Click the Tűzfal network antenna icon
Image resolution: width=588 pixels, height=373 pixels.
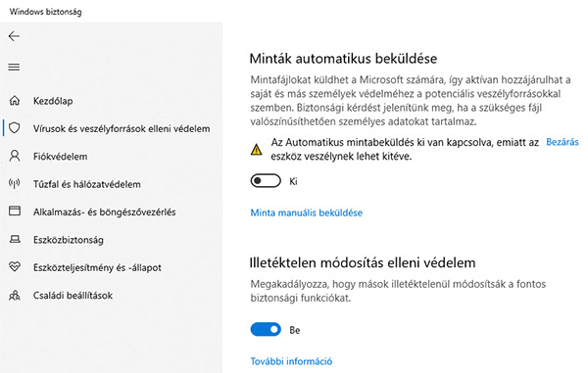[x=15, y=183]
